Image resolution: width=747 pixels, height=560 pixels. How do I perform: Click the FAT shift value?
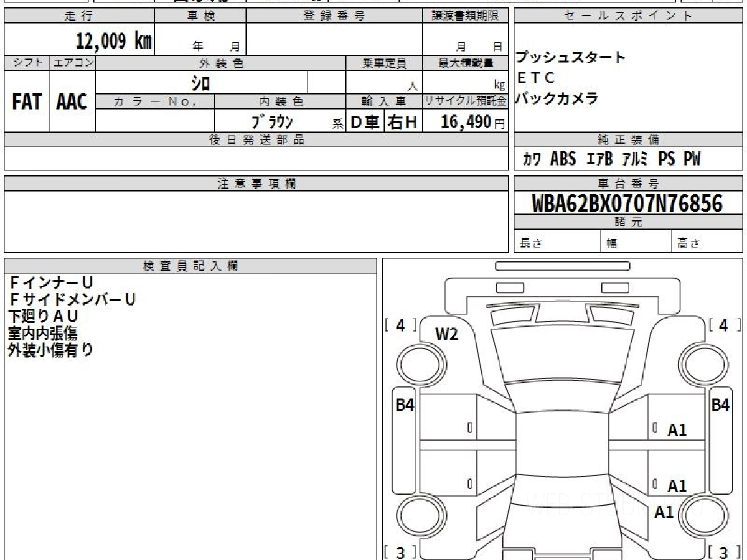click(27, 102)
